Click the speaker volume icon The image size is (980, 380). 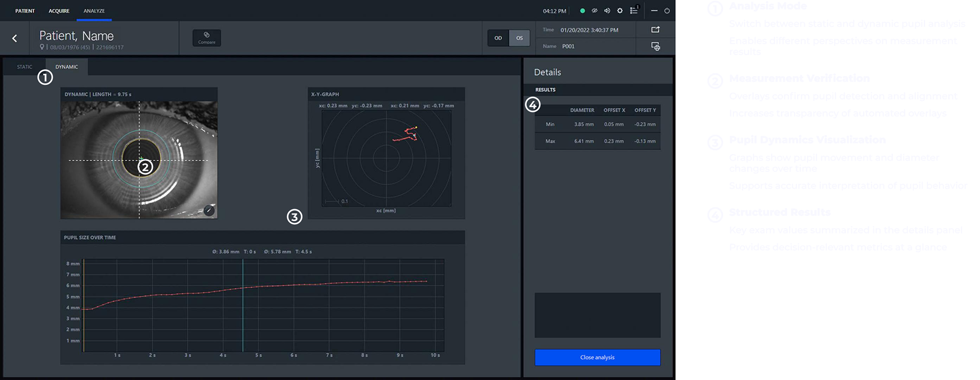[607, 11]
